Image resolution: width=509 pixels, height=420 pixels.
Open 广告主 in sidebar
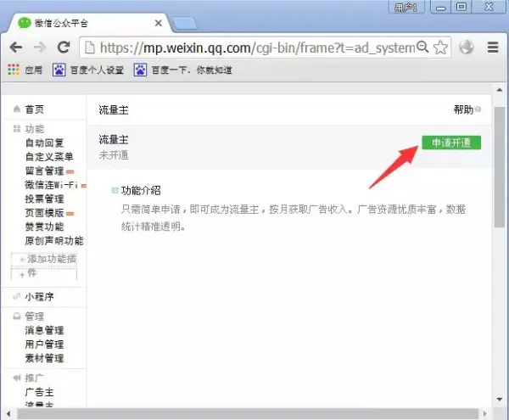click(39, 392)
